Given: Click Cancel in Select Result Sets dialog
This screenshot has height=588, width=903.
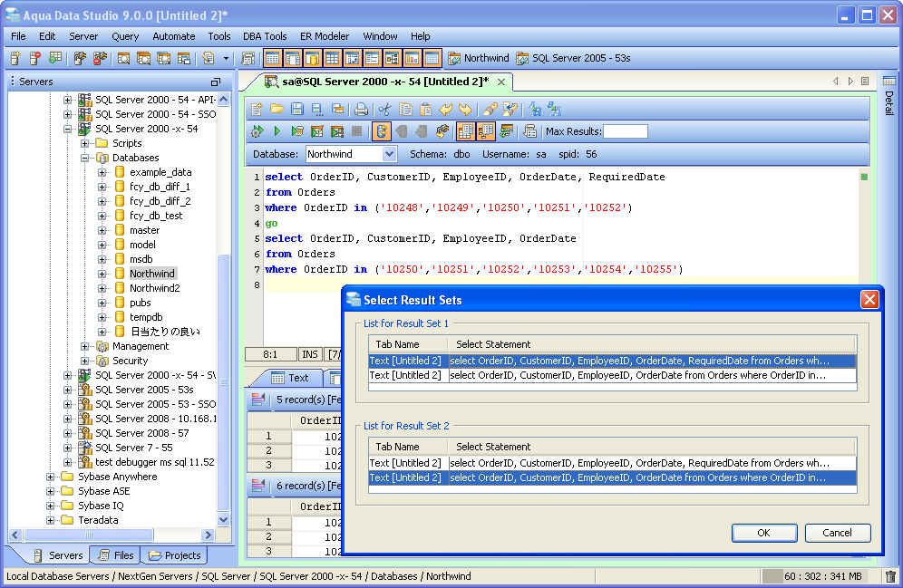Looking at the screenshot, I should coord(838,533).
